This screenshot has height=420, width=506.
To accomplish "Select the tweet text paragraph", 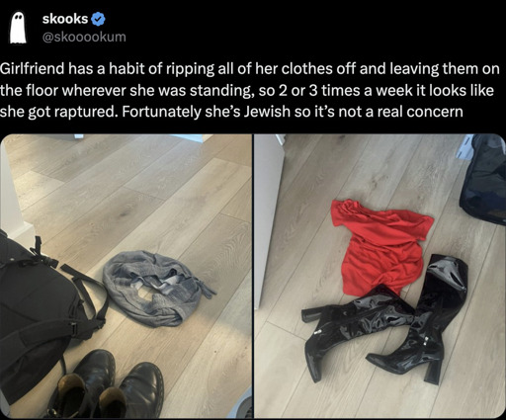I will tap(249, 90).
